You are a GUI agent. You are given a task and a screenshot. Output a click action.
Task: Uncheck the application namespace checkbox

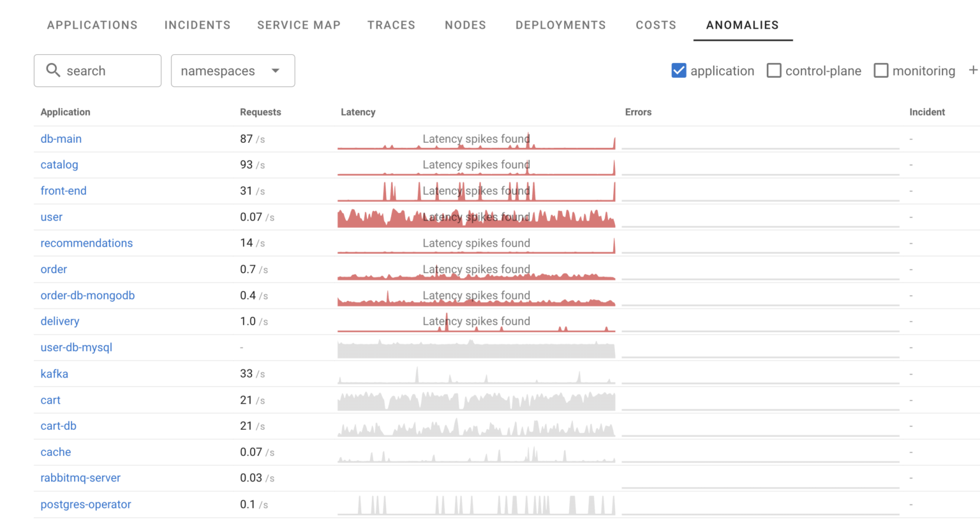678,71
